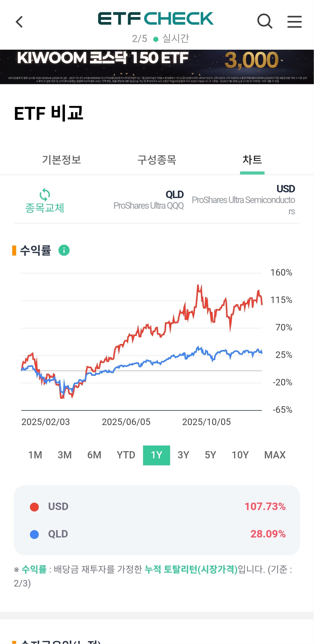Tap the ETF CHECK logo
Image resolution: width=314 pixels, height=644 pixels.
[x=155, y=19]
